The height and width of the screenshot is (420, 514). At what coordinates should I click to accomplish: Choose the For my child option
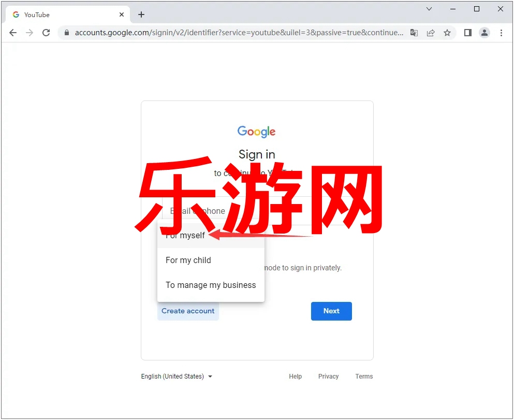pos(211,260)
